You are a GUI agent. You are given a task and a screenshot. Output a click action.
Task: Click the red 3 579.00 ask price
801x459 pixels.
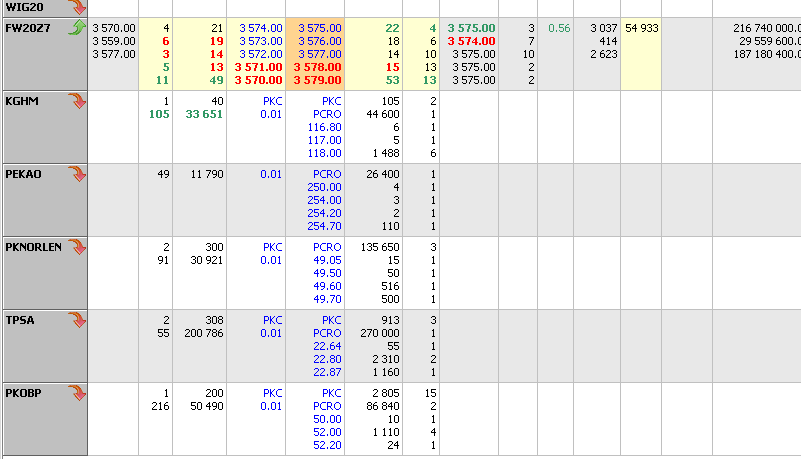[319, 80]
